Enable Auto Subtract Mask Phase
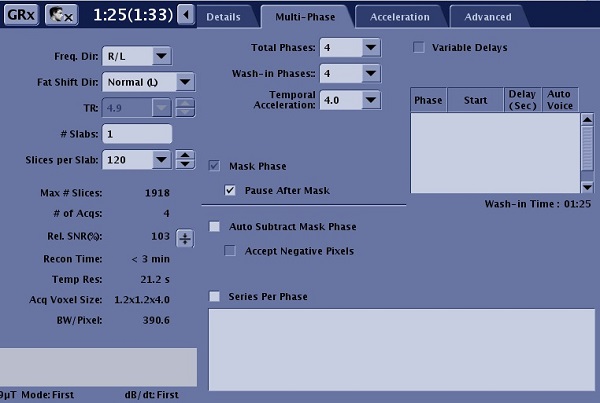Viewport: 600px width, 403px height. coord(215,227)
